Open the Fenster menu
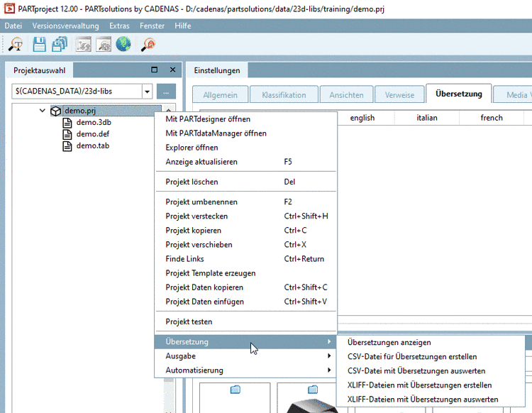 click(x=152, y=26)
